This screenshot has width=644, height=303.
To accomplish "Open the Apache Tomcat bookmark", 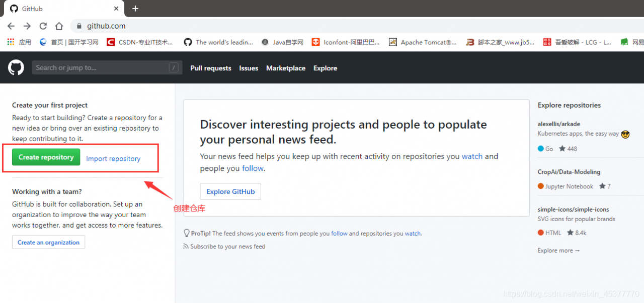I will tap(423, 42).
